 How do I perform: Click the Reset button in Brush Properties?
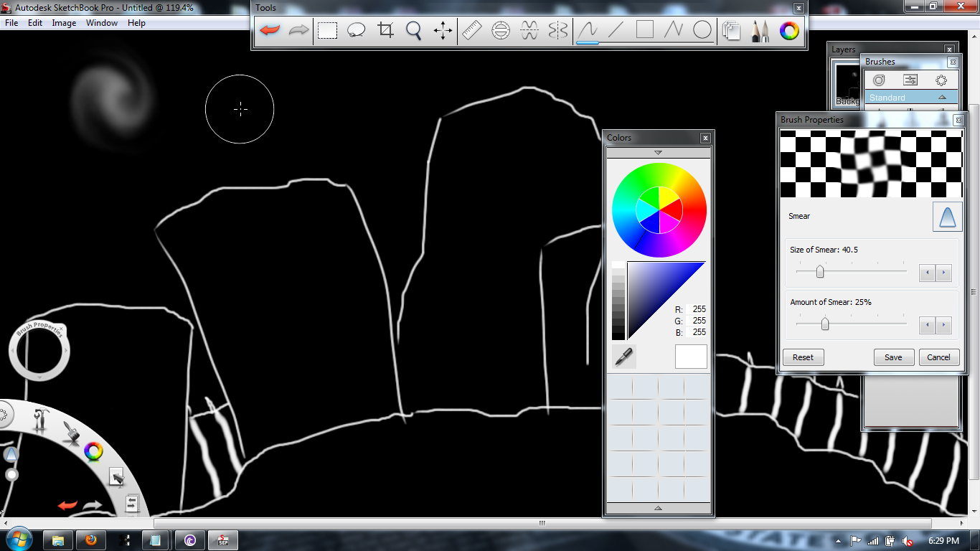803,357
